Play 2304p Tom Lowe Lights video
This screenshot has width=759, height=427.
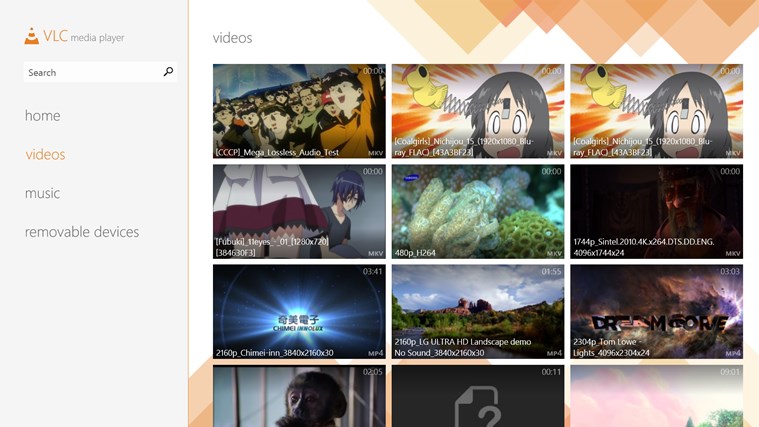pyautogui.click(x=656, y=311)
